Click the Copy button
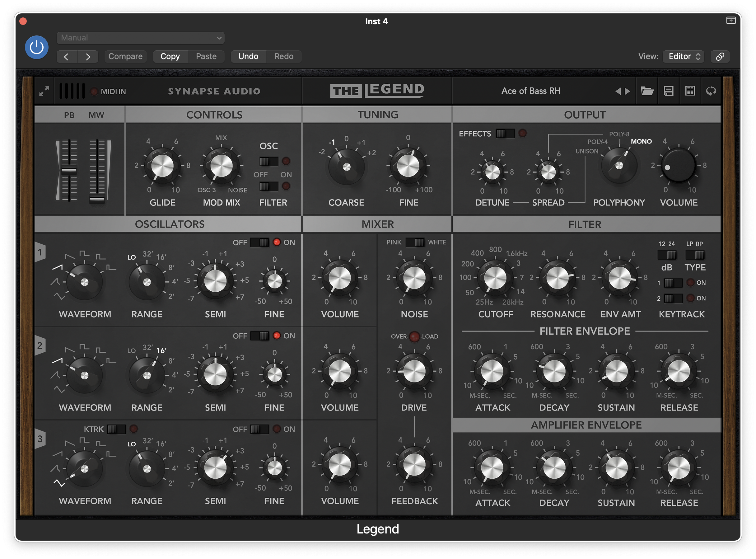756x559 pixels. point(170,57)
